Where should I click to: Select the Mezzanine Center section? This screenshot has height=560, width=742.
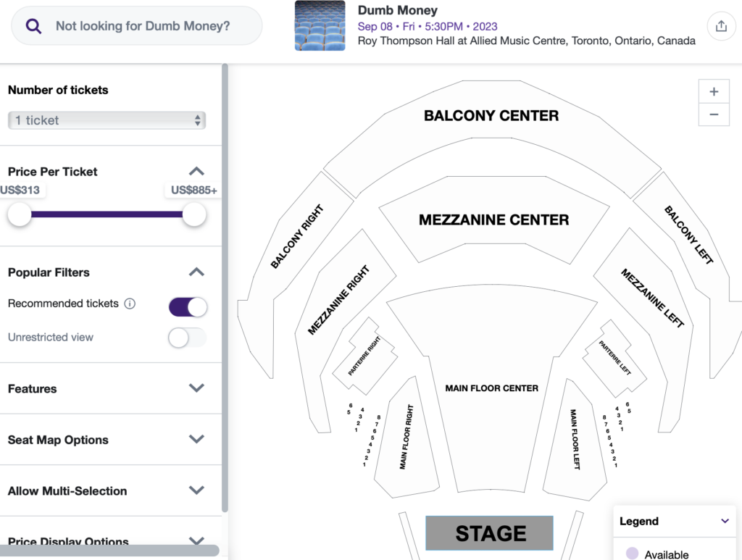pos(493,220)
